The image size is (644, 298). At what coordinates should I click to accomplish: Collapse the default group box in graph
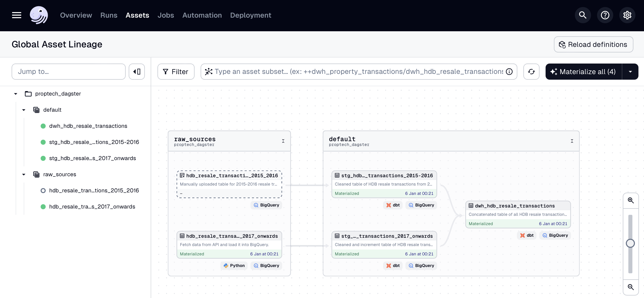(572, 141)
